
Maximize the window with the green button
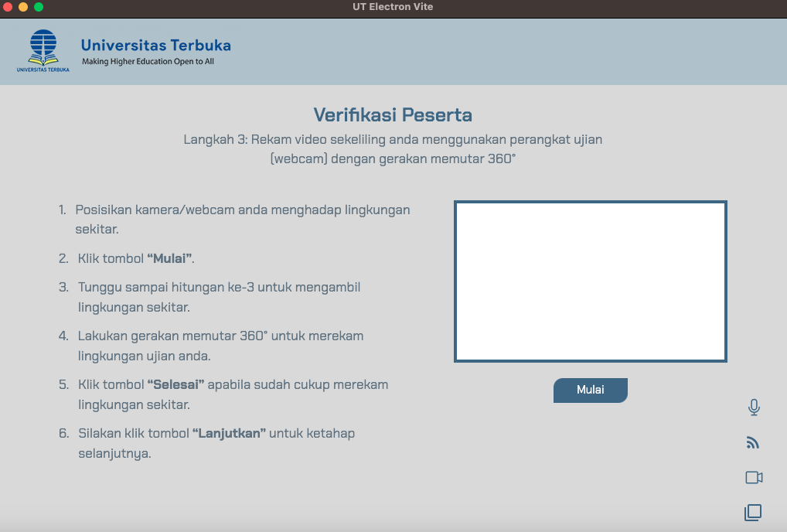[x=39, y=7]
